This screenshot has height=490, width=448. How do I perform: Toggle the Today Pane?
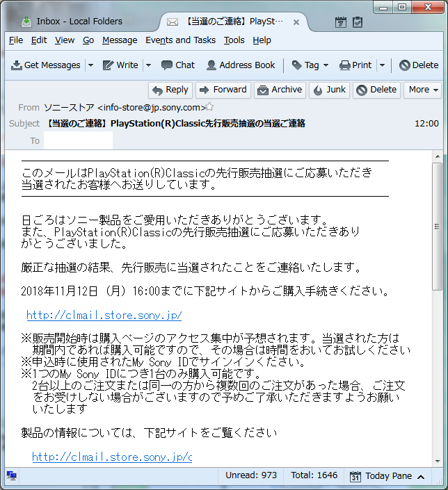387,476
